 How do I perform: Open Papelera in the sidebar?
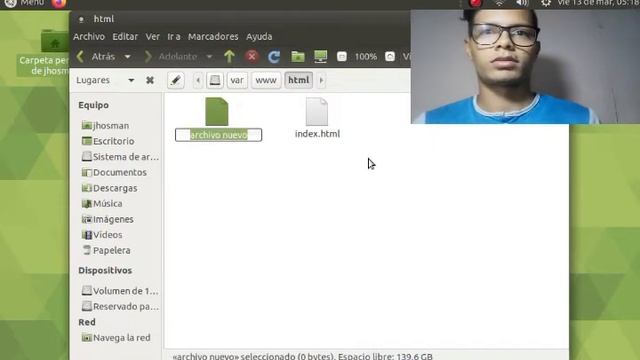pyautogui.click(x=106, y=251)
